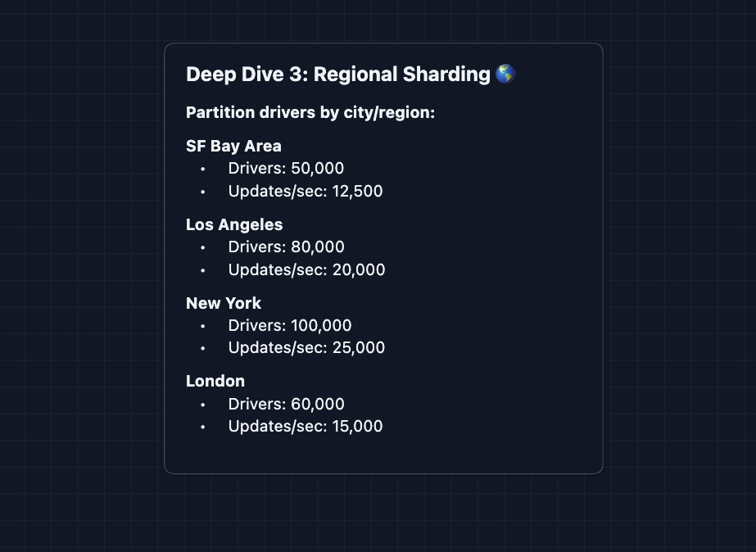756x552 pixels.
Task: Click the bullet before Updates/sec: 20,000
Action: pyautogui.click(x=203, y=269)
